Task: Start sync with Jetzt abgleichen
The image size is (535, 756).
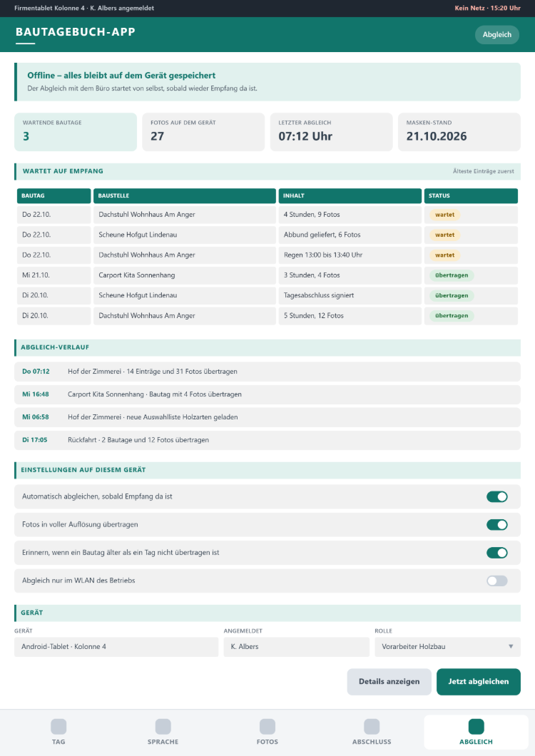Action: [478, 681]
